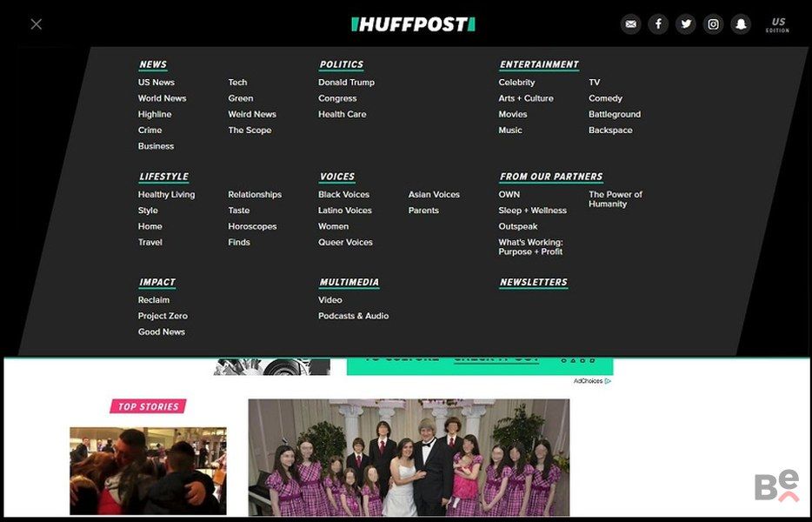Open the Tech link

(x=237, y=83)
